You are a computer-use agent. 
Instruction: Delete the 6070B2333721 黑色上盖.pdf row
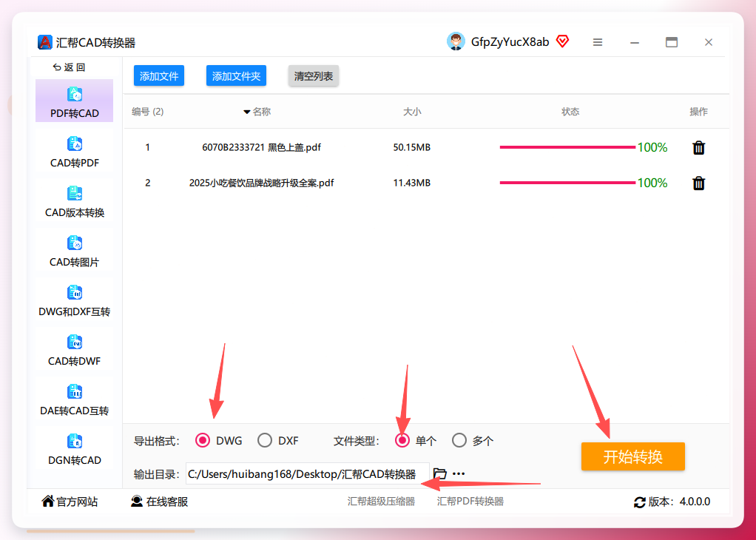click(x=698, y=147)
